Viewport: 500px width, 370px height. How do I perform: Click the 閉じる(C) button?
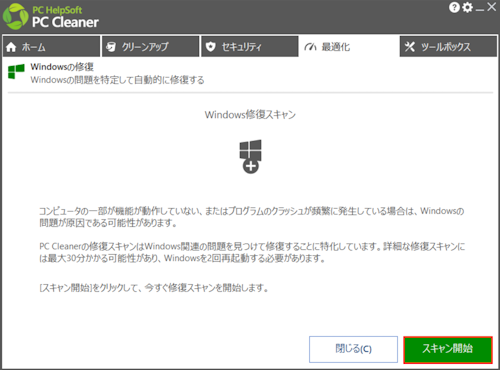pos(353,349)
